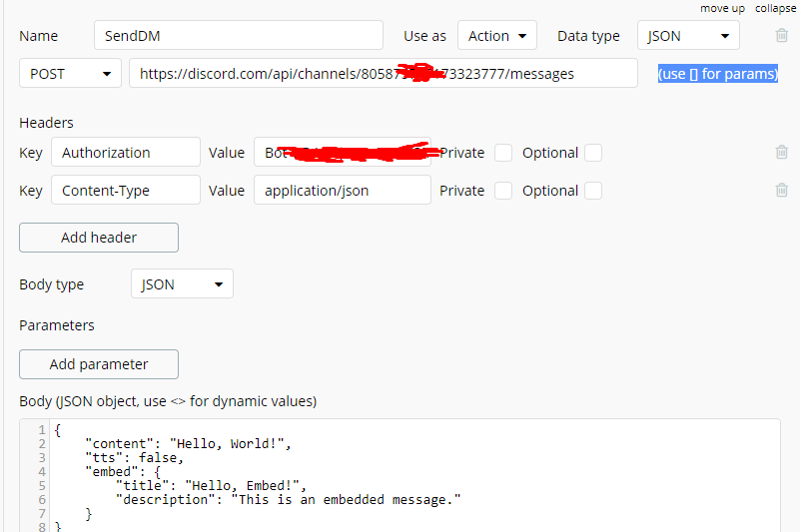Open the POST method dropdown
This screenshot has width=800, height=532.
tap(70, 73)
